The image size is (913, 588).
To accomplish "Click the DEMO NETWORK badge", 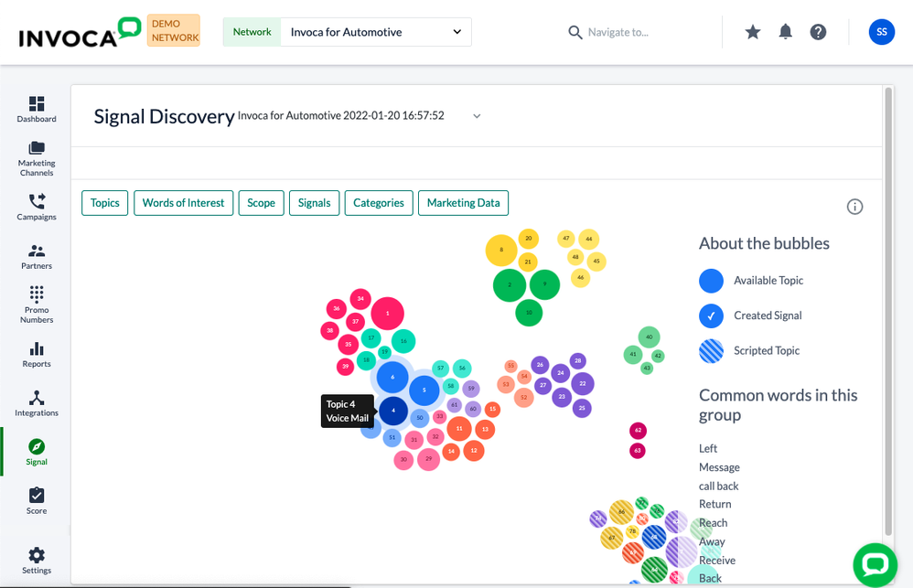I will [174, 30].
